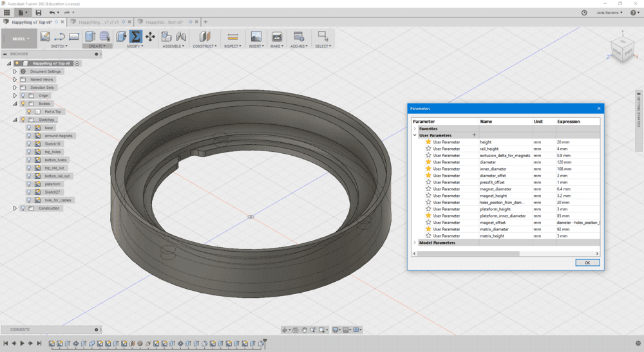Open the data panel grid icon
The height and width of the screenshot is (352, 644).
[6, 13]
